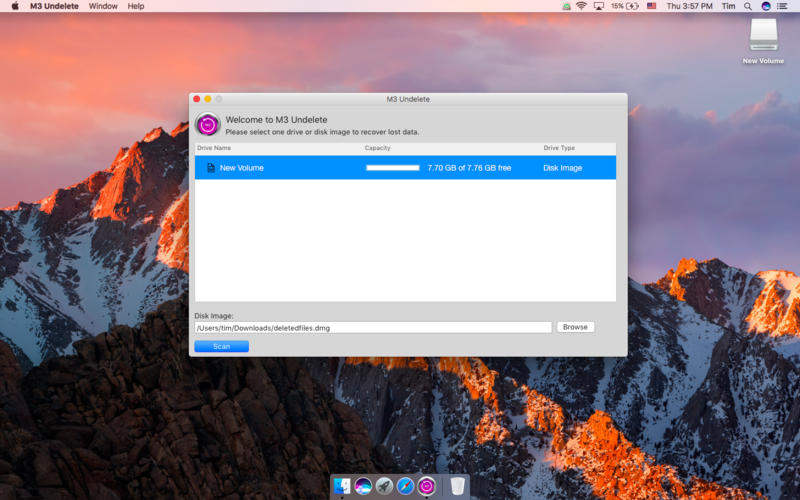Click the New Volume capacity bar
Image resolution: width=800 pixels, height=500 pixels.
[x=393, y=168]
